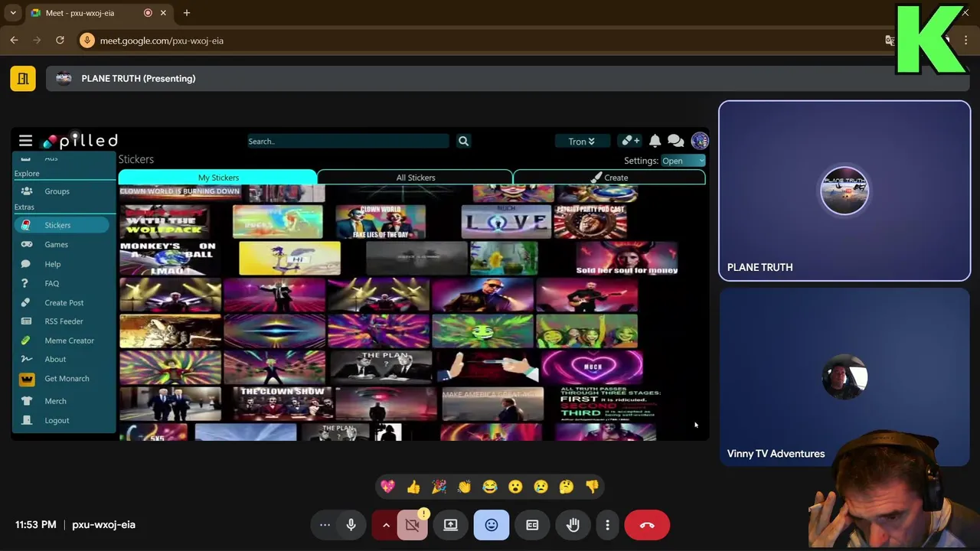
Task: Open FAQ in the sidebar
Action: coord(51,283)
